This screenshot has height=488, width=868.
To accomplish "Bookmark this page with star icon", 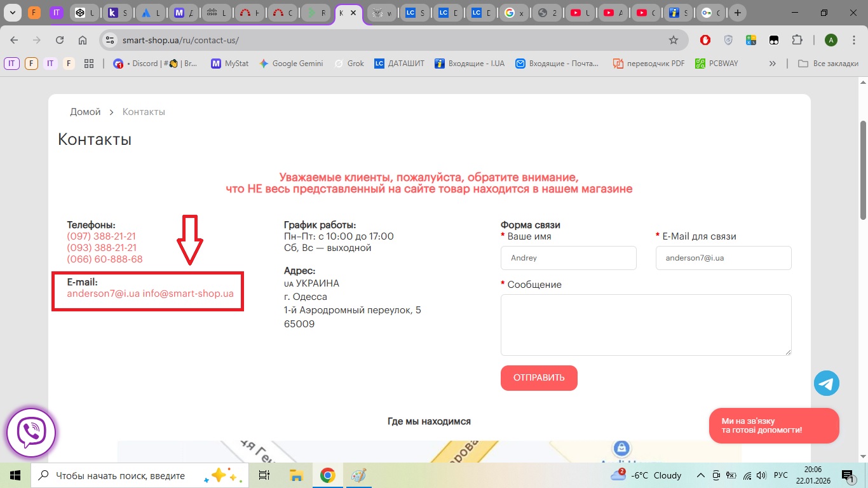I will (x=674, y=40).
